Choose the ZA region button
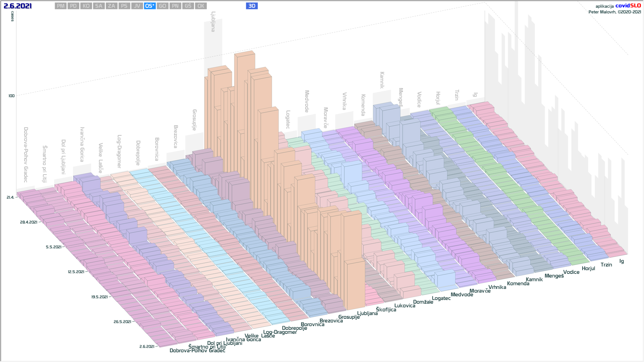 point(111,6)
